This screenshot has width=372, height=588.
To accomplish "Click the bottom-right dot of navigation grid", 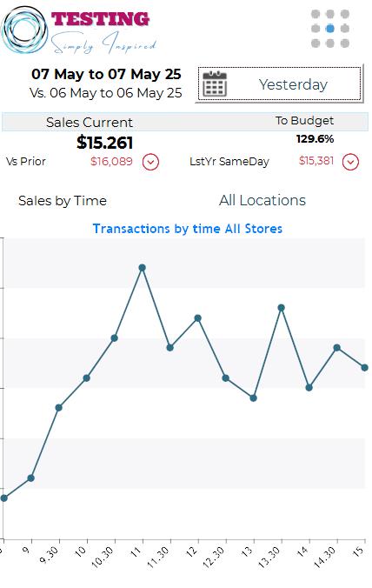I will click(x=345, y=43).
